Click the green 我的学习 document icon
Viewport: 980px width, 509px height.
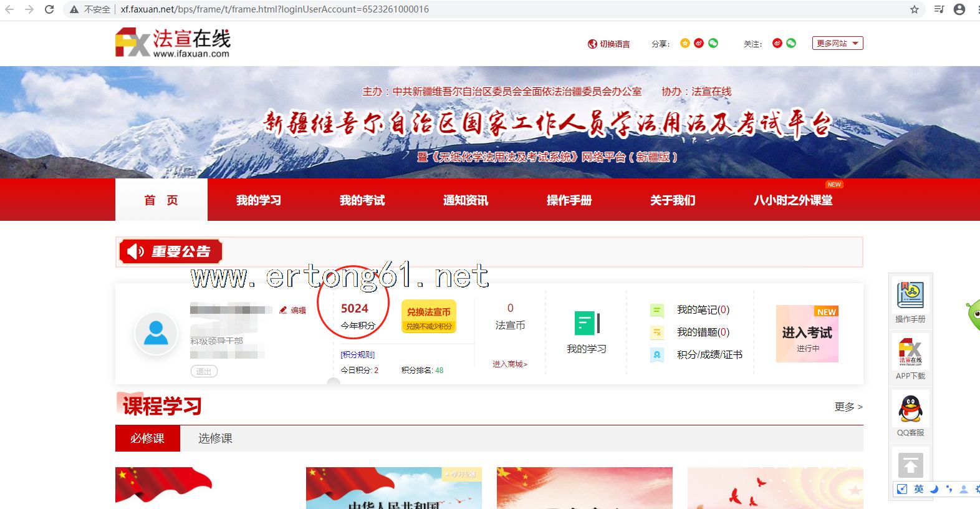[x=587, y=323]
